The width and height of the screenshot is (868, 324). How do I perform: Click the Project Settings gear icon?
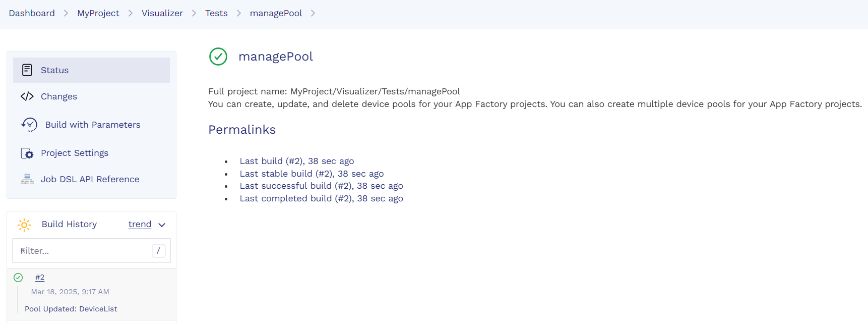(x=27, y=153)
